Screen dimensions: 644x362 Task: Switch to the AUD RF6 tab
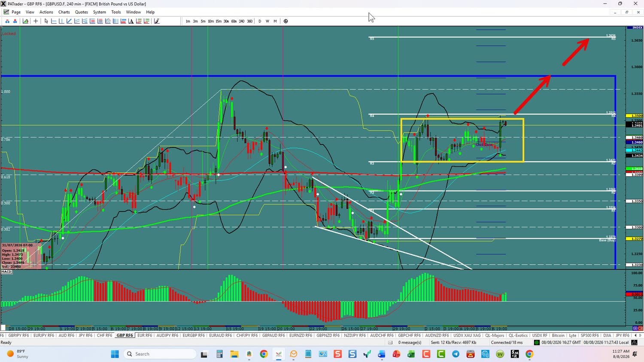[x=66, y=335]
